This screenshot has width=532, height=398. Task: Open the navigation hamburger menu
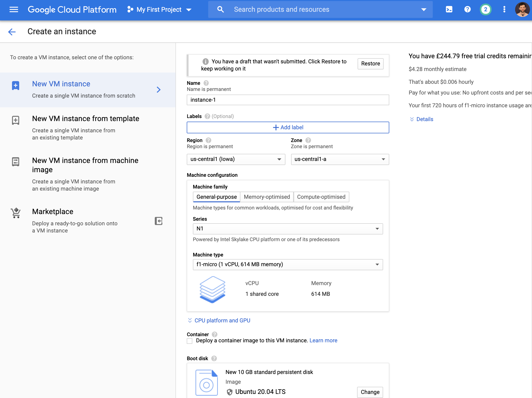tap(13, 9)
